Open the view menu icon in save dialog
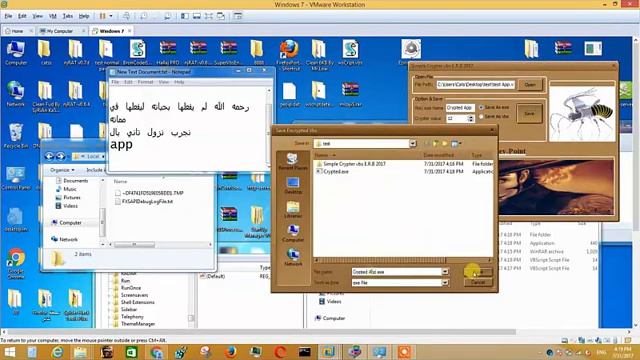The image size is (640, 360). click(456, 144)
